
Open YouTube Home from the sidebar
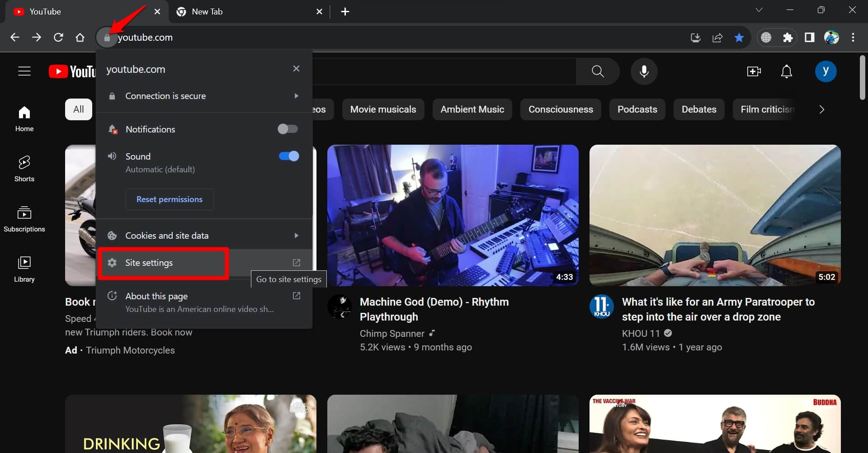tap(24, 118)
